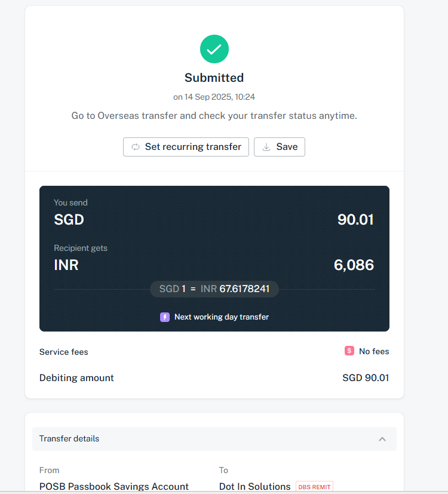Click the DBS REMIT badge
Screen dimensions: 448x494
pos(314,486)
